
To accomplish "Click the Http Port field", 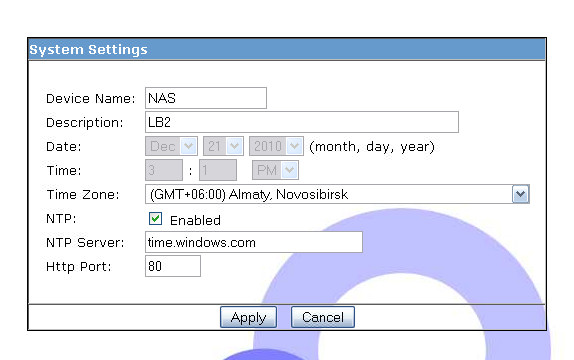I will click(x=173, y=266).
